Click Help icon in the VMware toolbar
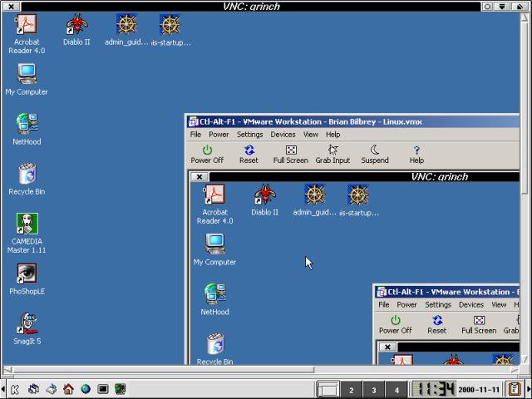The width and height of the screenshot is (532, 399). click(x=416, y=155)
